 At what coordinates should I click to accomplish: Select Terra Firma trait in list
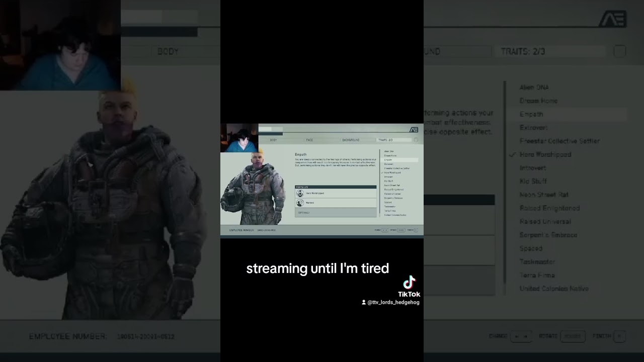[x=390, y=211]
